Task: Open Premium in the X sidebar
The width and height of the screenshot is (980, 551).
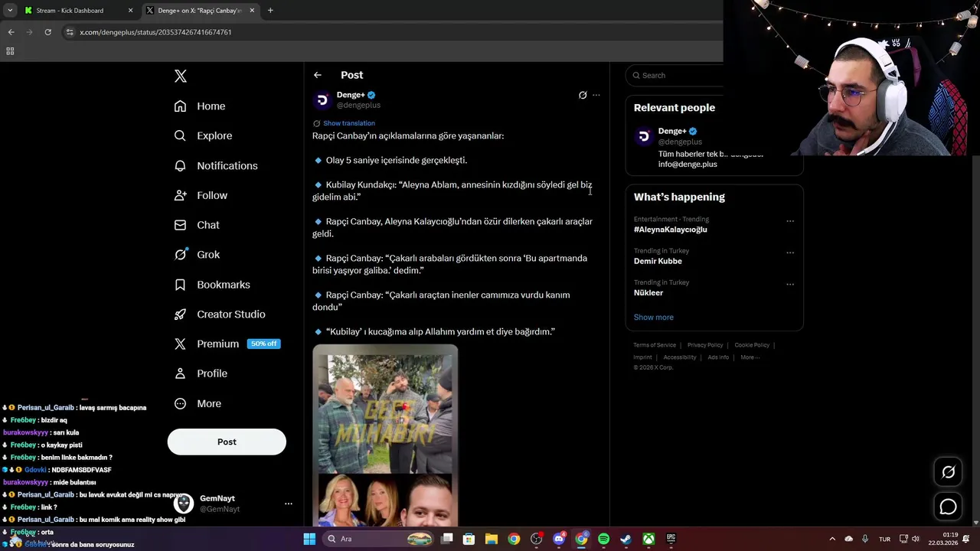Action: pyautogui.click(x=227, y=344)
